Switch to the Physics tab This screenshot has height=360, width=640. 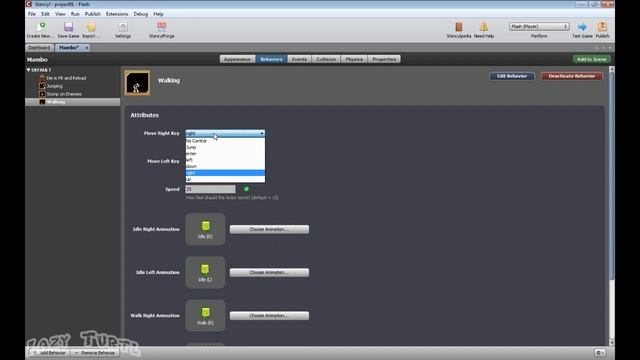click(354, 59)
